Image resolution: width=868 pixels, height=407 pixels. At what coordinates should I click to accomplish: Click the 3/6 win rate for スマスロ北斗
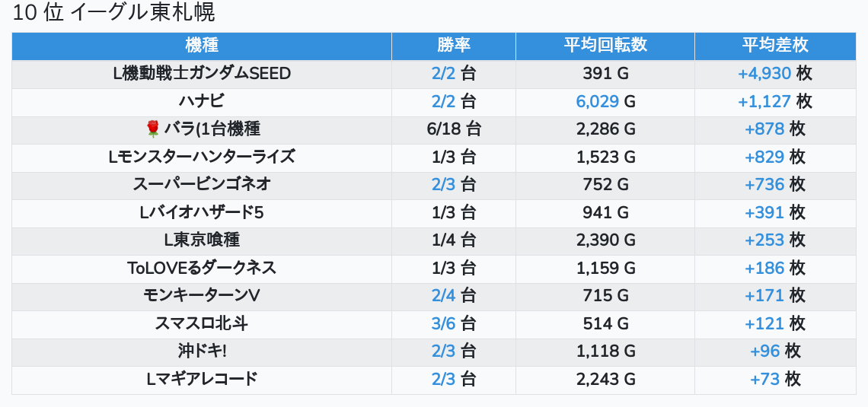443,323
